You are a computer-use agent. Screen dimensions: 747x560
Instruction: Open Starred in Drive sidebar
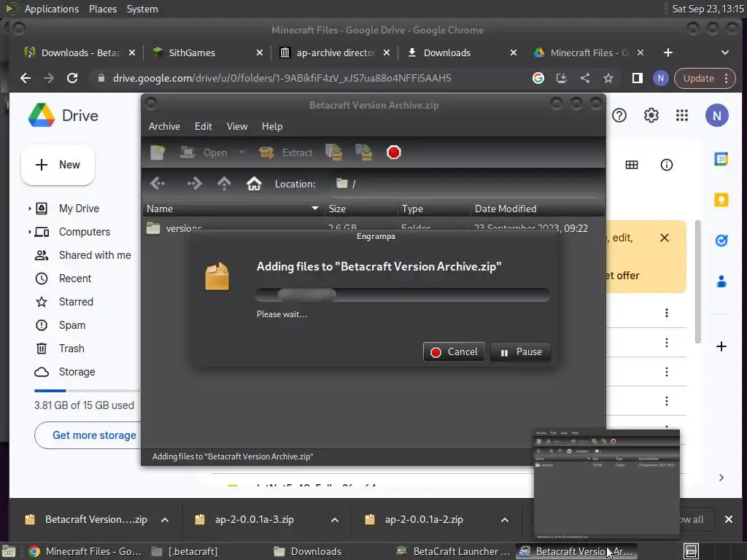click(x=64, y=302)
